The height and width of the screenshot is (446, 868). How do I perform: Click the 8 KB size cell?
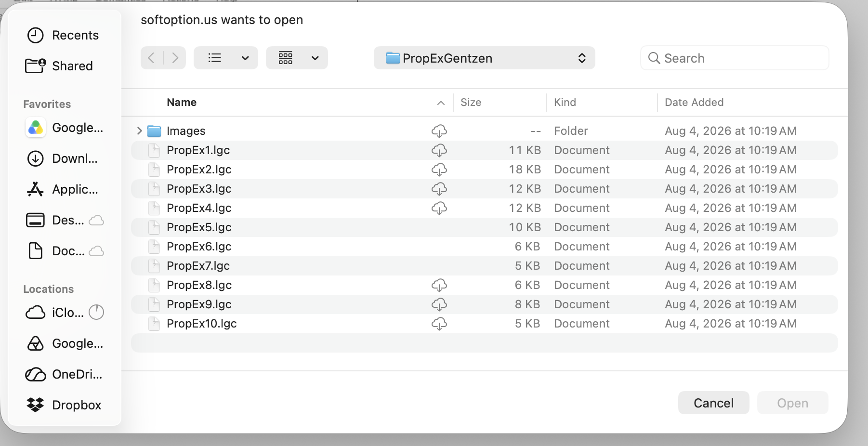[527, 304]
